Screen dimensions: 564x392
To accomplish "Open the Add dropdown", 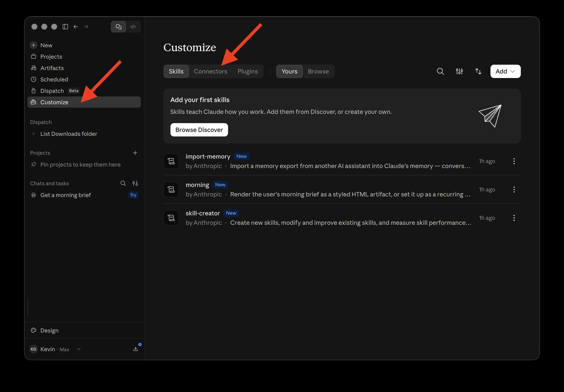I will point(506,71).
